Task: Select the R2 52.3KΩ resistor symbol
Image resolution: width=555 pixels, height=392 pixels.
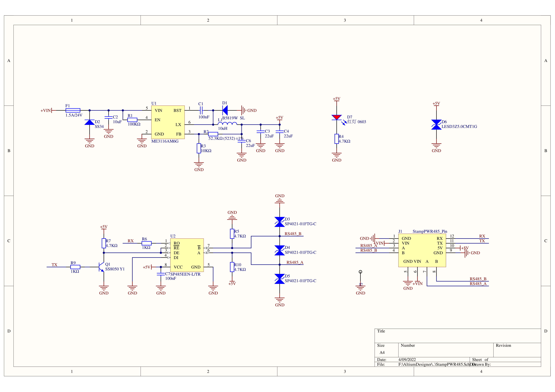Action: tap(213, 134)
